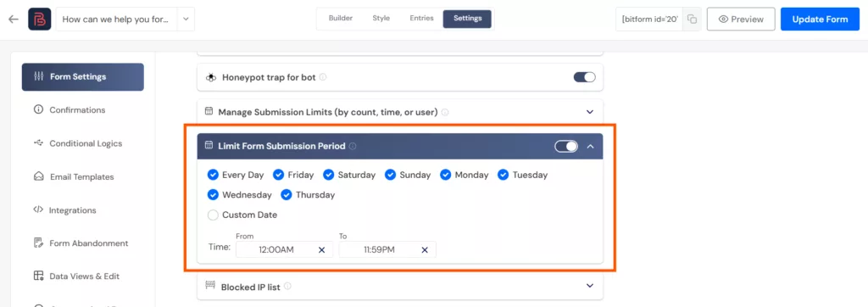The width and height of the screenshot is (868, 307).
Task: Collapse Limit Form Submission Period chevron
Action: click(590, 147)
